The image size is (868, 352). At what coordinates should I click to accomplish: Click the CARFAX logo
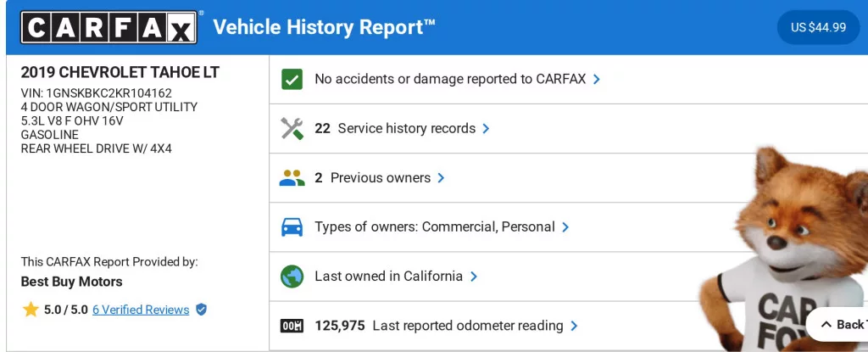coord(109,27)
